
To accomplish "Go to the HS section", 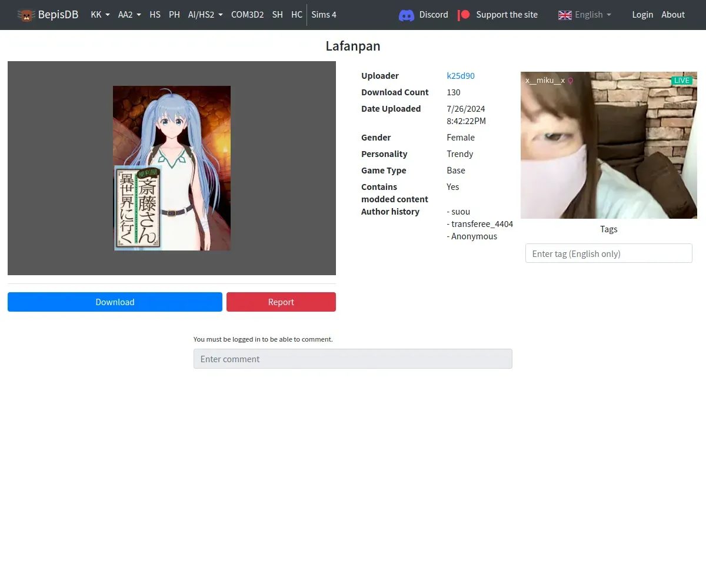I will (x=155, y=15).
